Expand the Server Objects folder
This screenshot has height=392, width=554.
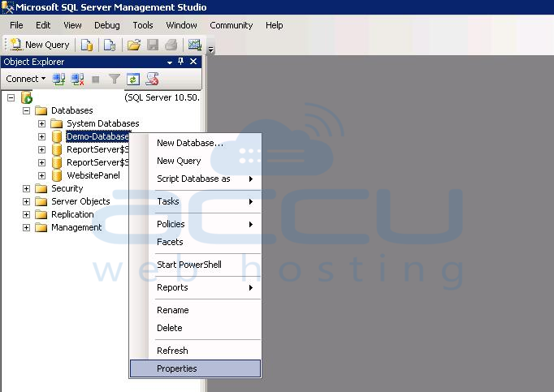point(26,201)
